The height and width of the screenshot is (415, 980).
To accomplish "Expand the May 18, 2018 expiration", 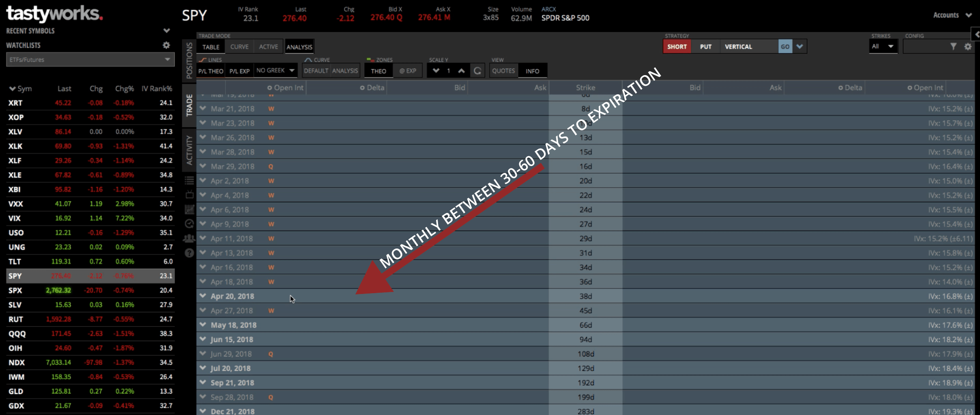I will (x=203, y=325).
